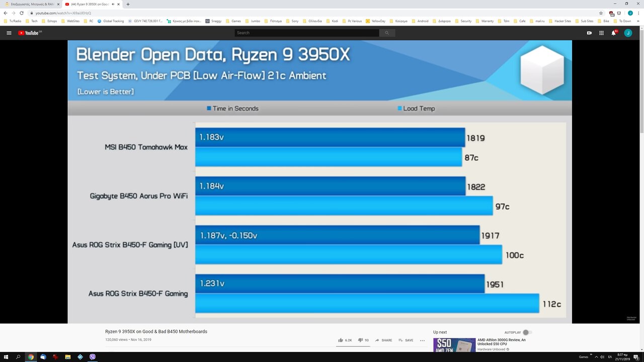The image size is (644, 362).
Task: Open Viber from the taskbar
Action: (x=93, y=356)
